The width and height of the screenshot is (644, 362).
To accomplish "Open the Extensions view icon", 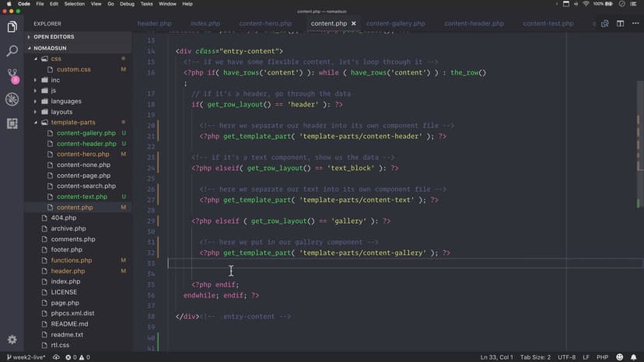I will tap(12, 124).
